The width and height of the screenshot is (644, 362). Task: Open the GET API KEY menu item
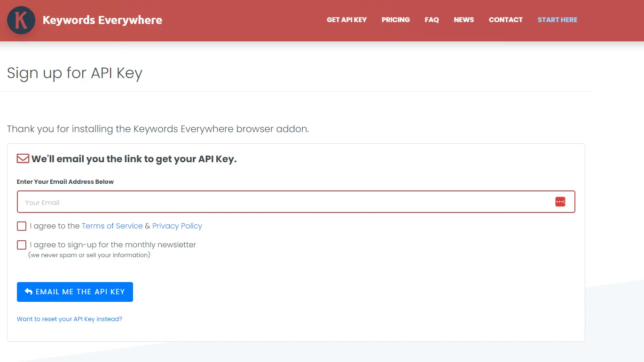pos(346,20)
